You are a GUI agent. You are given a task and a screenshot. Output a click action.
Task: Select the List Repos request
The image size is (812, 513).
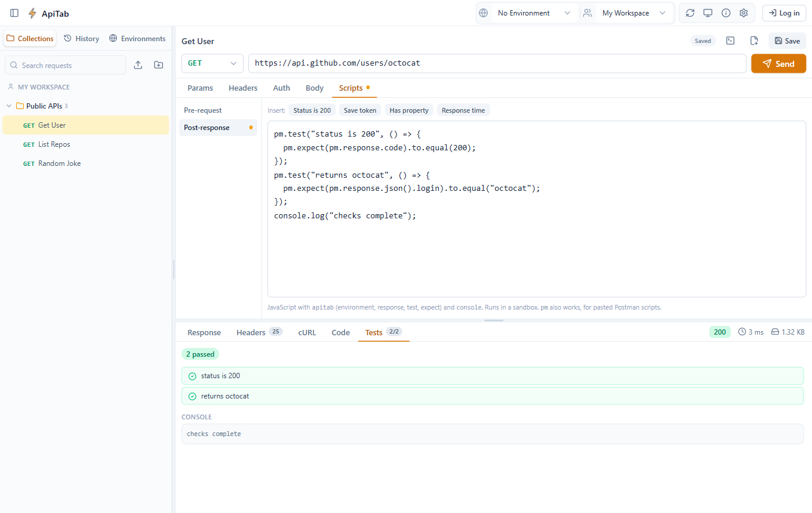[86, 144]
